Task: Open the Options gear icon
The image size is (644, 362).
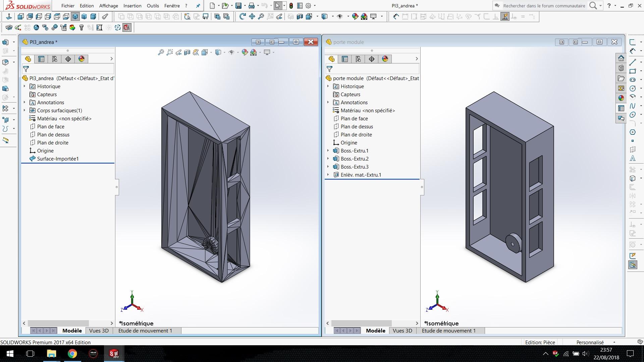Action: (x=309, y=6)
